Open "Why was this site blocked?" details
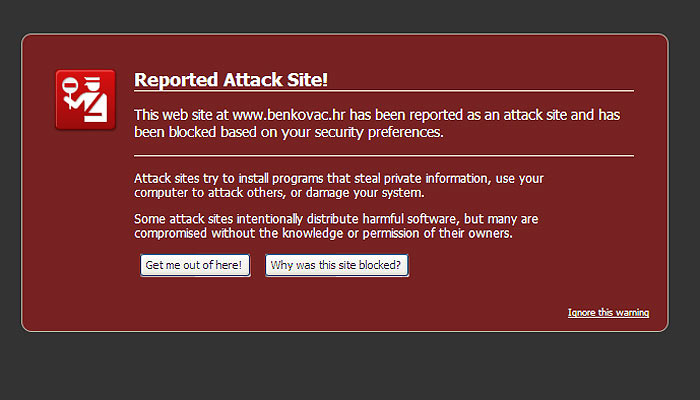 click(336, 265)
